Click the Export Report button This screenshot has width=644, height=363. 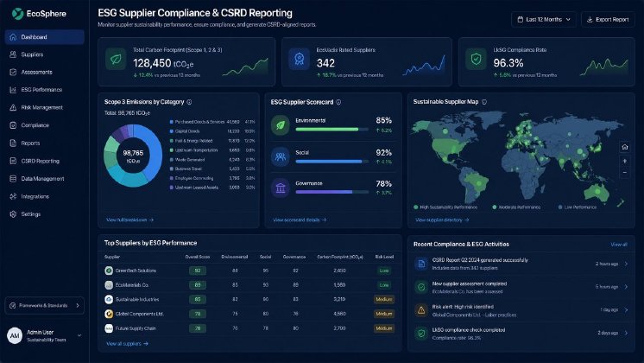click(608, 19)
